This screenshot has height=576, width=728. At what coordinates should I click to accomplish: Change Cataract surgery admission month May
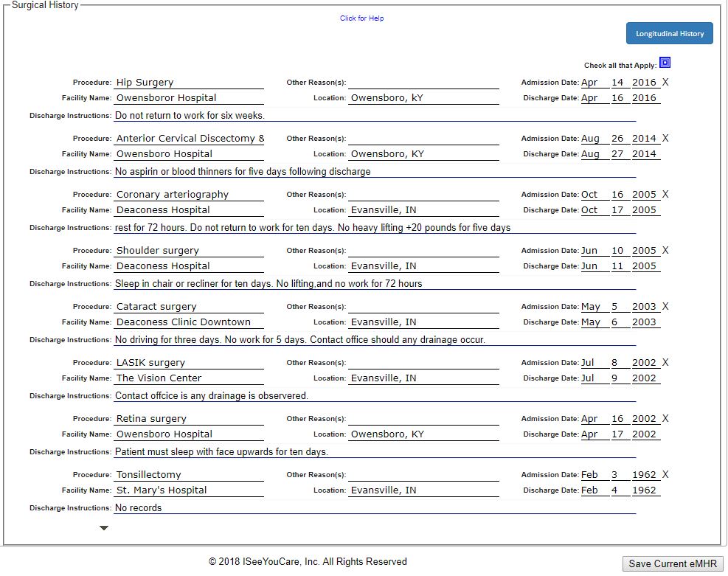594,306
